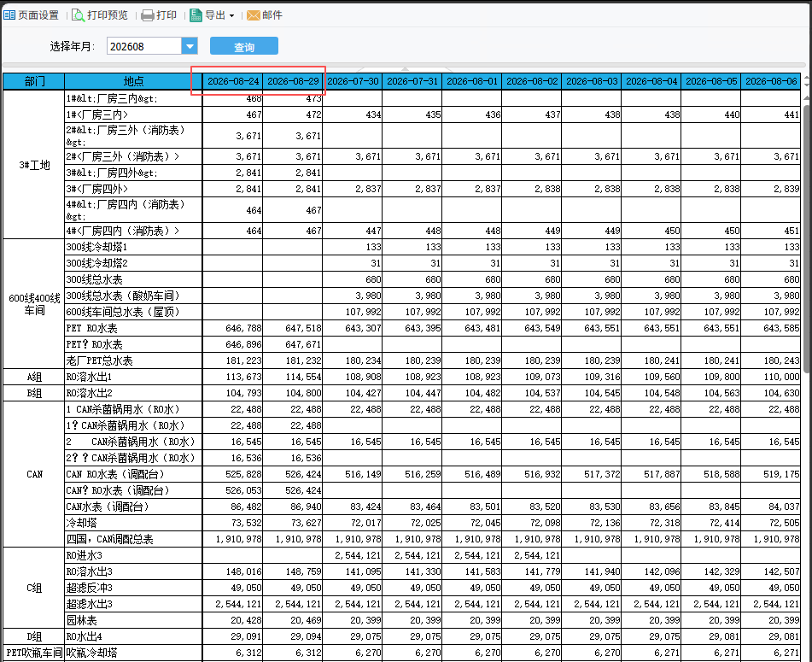Click the 300线冷却塔2 location cell
Image resolution: width=812 pixels, height=662 pixels.
133,263
